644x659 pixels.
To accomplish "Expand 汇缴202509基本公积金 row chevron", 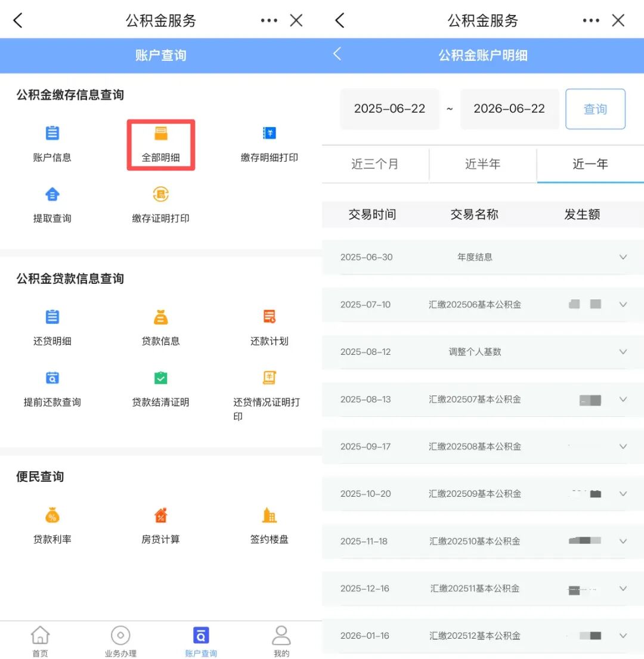I will (623, 493).
